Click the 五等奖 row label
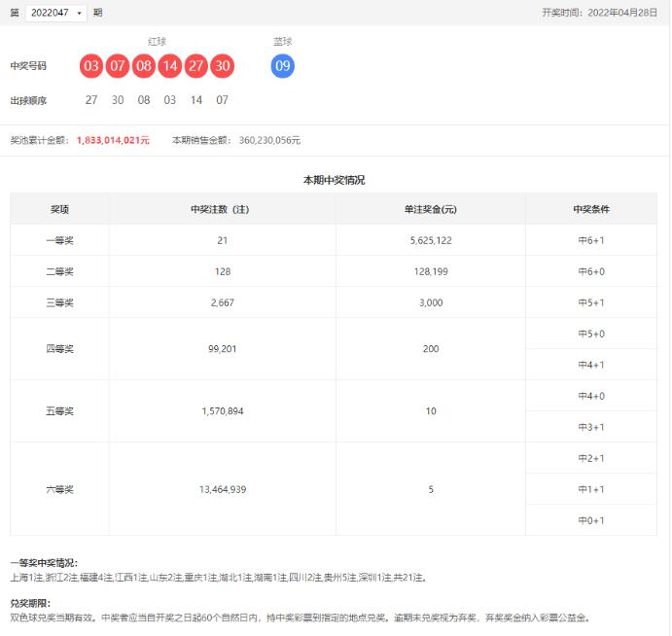Viewport: 672px width, 636px height. click(59, 411)
